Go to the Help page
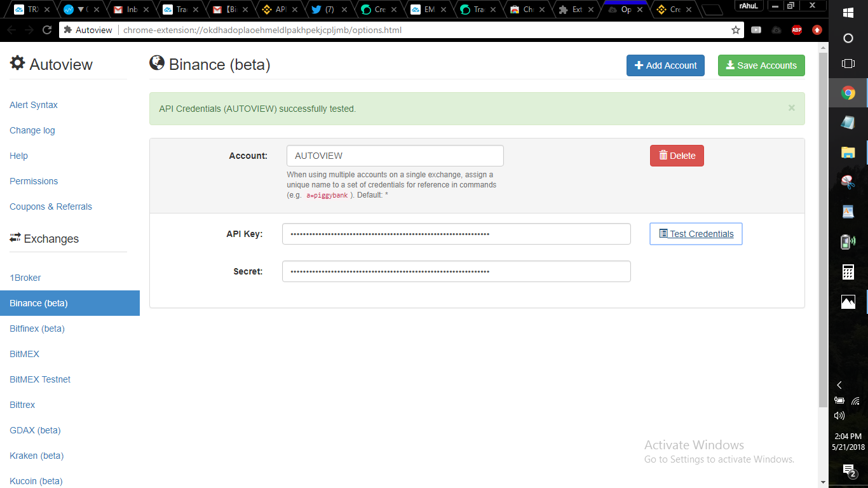 point(18,156)
